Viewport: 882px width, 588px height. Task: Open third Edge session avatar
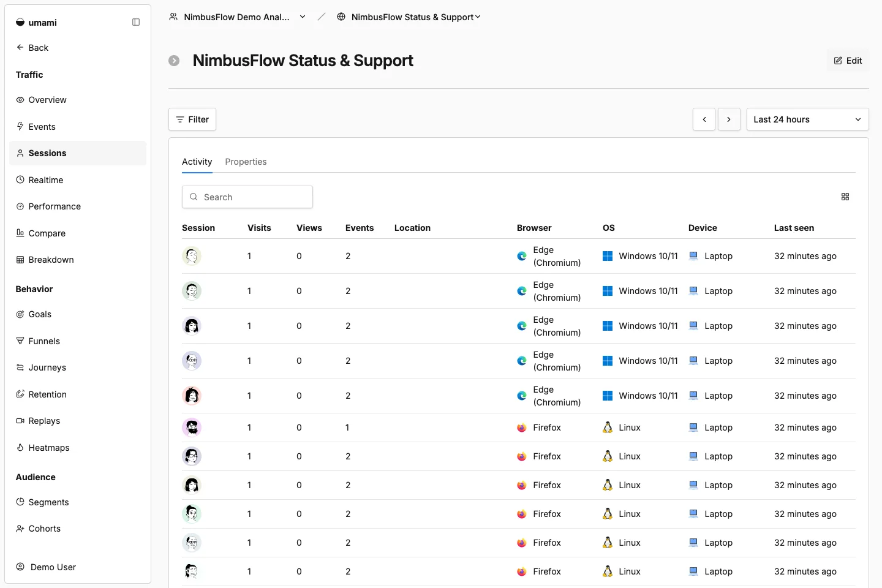click(192, 326)
